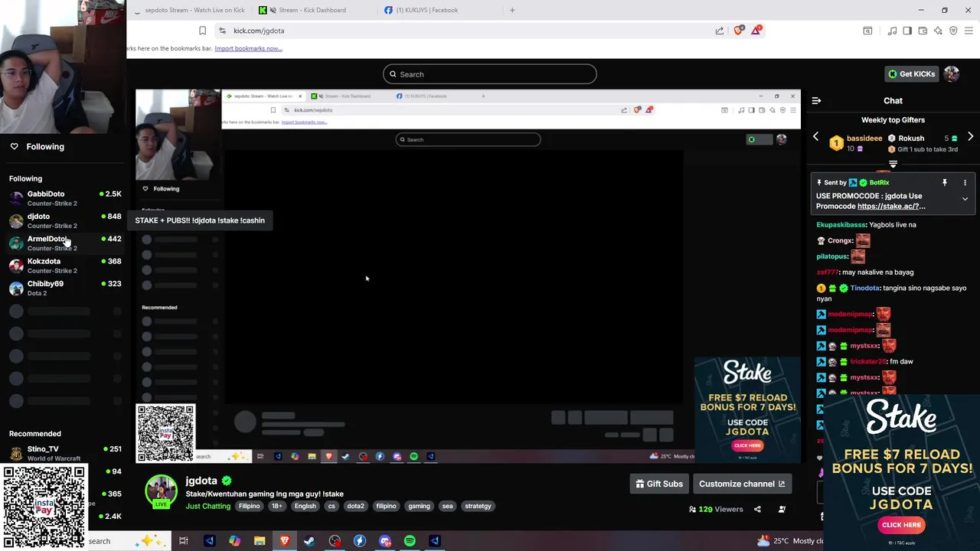Open the share page icon in address bar

click(720, 31)
